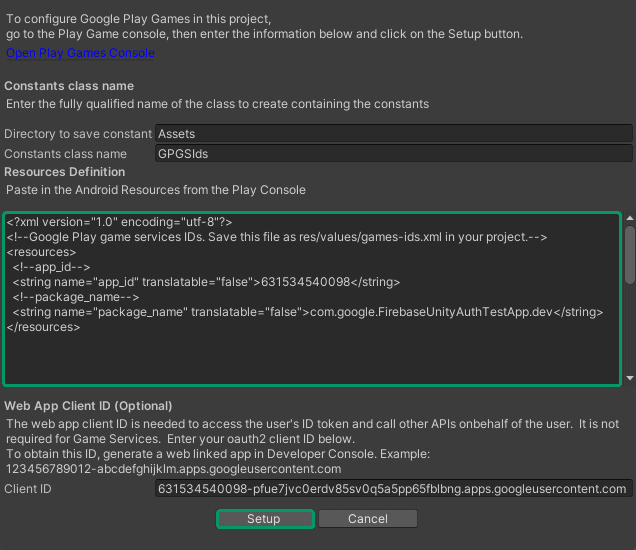Click the scroll up arrow of the resources area

coord(630,218)
